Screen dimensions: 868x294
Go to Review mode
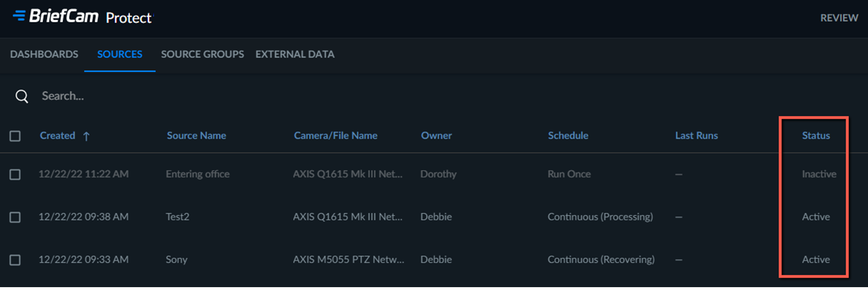click(839, 18)
